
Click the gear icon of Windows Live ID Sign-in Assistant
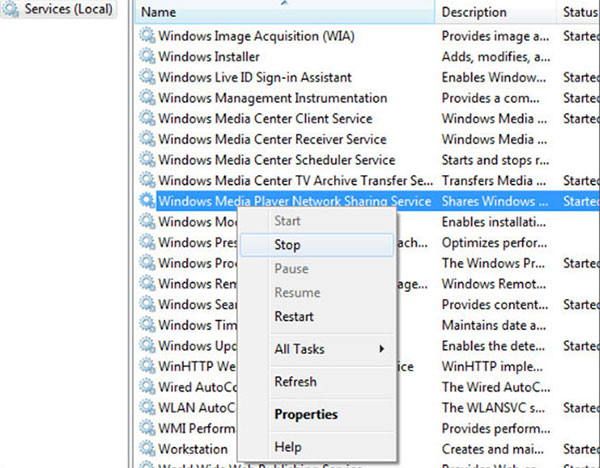pos(147,77)
